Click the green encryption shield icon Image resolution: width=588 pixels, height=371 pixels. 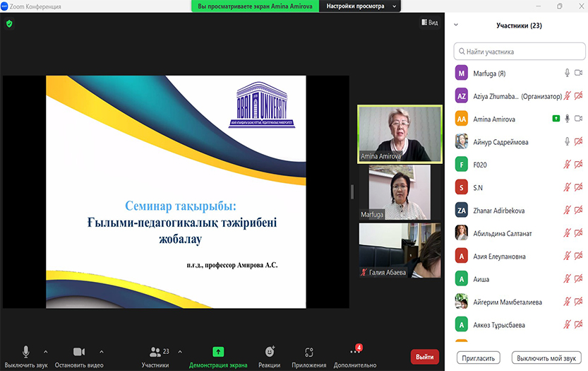(x=9, y=23)
